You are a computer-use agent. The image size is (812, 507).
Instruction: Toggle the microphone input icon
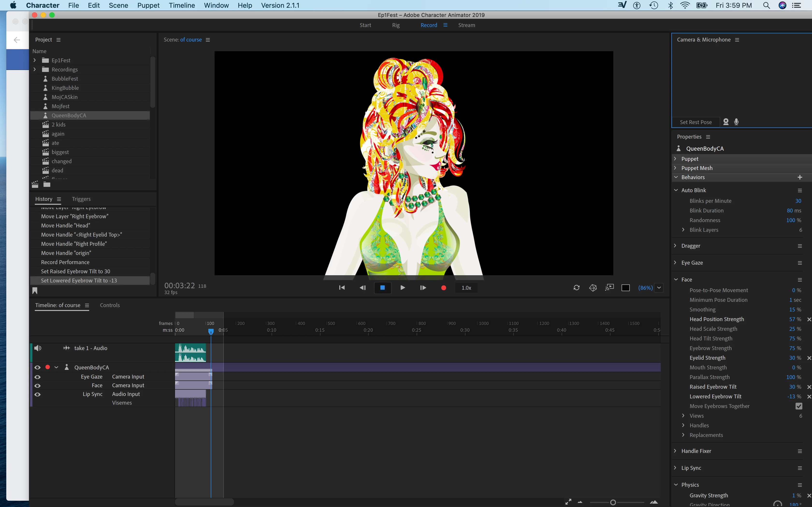[736, 122]
